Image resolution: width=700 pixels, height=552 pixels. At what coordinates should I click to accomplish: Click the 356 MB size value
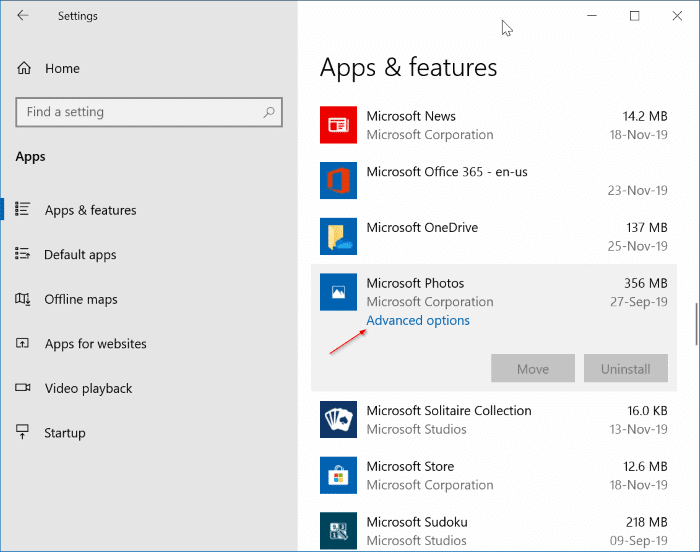click(x=646, y=284)
